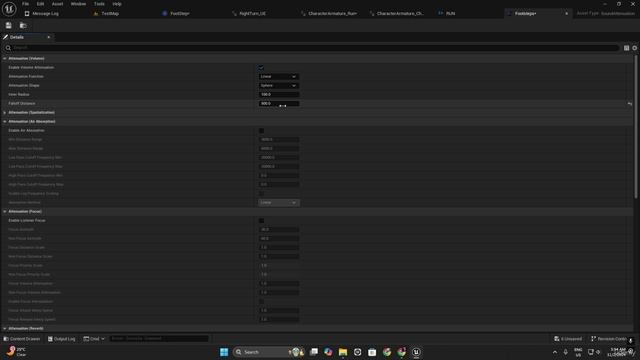Open the Windows Start menu
This screenshot has width=640, height=360.
224,352
